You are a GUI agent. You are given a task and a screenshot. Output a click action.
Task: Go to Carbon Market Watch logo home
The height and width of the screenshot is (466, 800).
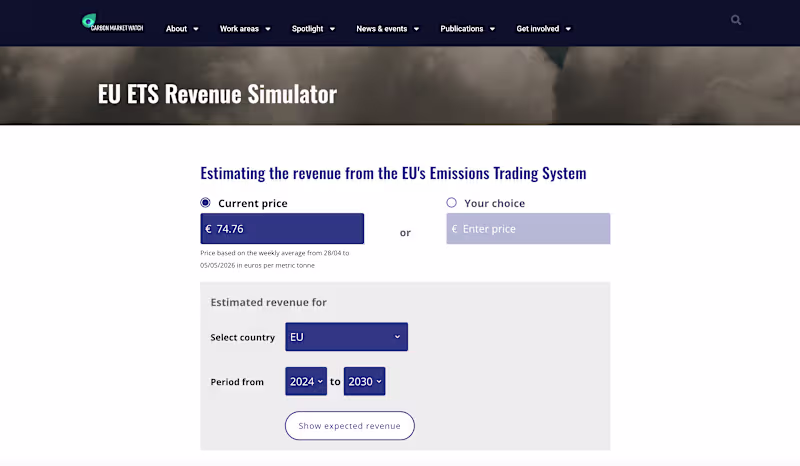click(112, 22)
